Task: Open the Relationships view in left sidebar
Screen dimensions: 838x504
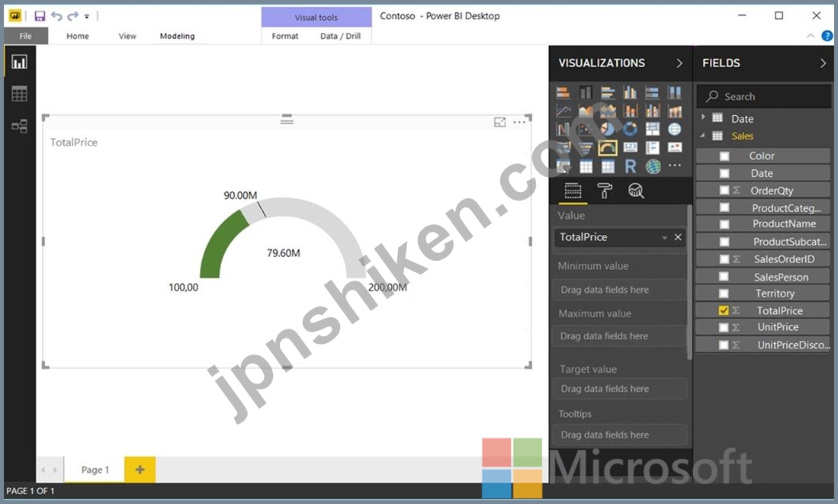Action: 19,126
